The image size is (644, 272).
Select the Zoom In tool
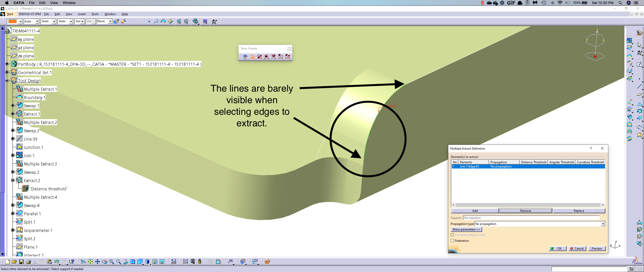pyautogui.click(x=111, y=261)
